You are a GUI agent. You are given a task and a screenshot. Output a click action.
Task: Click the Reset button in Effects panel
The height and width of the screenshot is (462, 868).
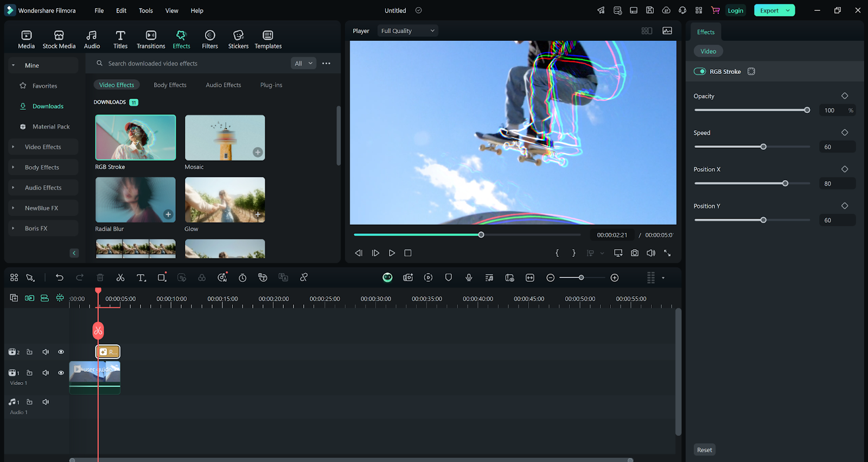click(705, 450)
